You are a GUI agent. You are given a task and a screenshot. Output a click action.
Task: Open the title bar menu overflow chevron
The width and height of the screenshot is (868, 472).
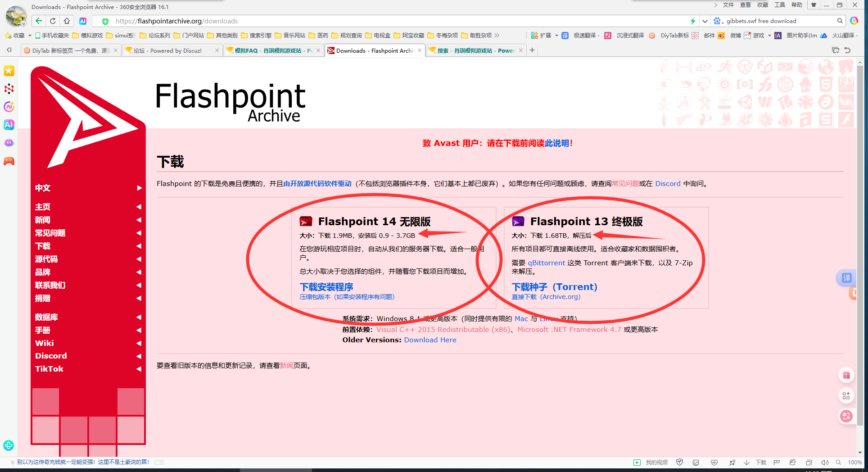click(715, 5)
